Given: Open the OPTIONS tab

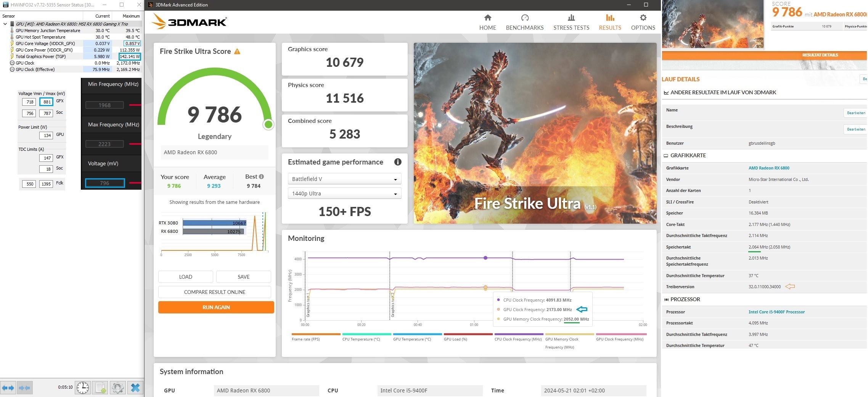Looking at the screenshot, I should pos(643,23).
